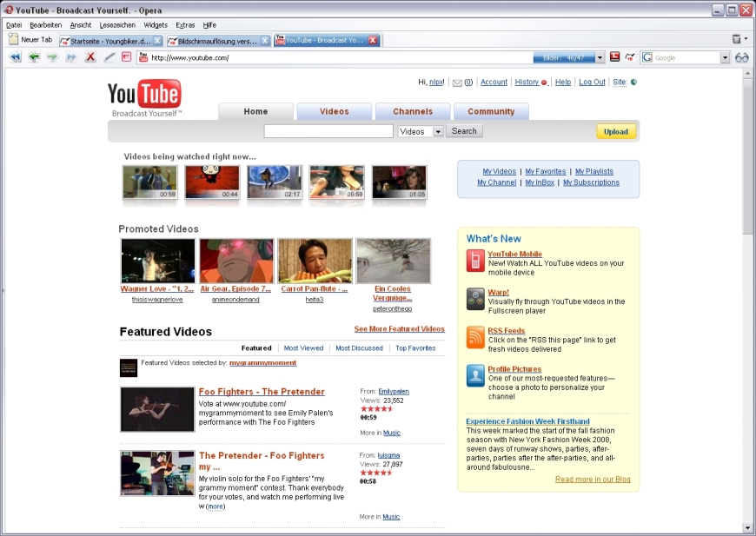Select the YouTube Home tab
756x536 pixels.
click(x=255, y=111)
